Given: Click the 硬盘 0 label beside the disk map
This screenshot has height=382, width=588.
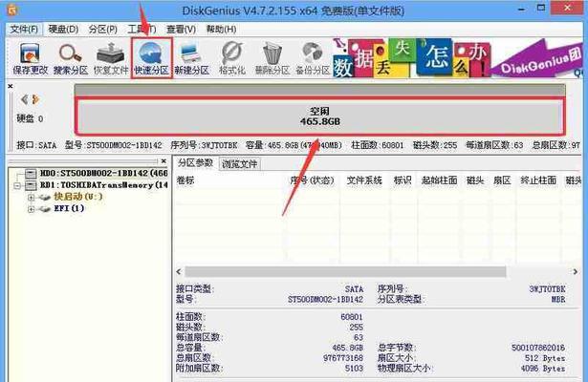Looking at the screenshot, I should [x=30, y=118].
